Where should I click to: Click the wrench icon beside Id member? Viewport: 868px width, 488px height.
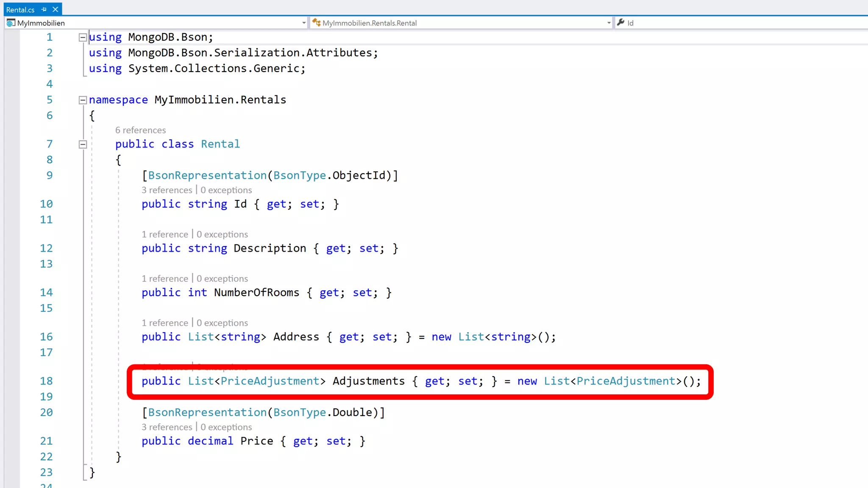(x=621, y=22)
